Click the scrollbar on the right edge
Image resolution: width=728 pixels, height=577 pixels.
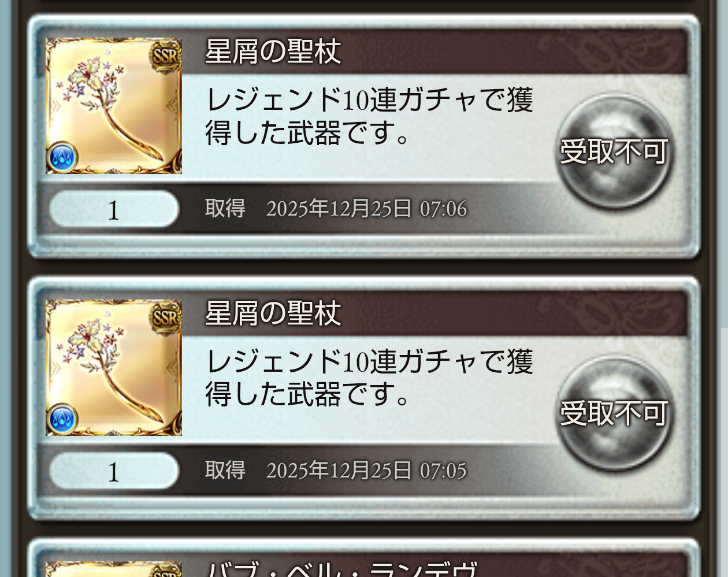725,451
